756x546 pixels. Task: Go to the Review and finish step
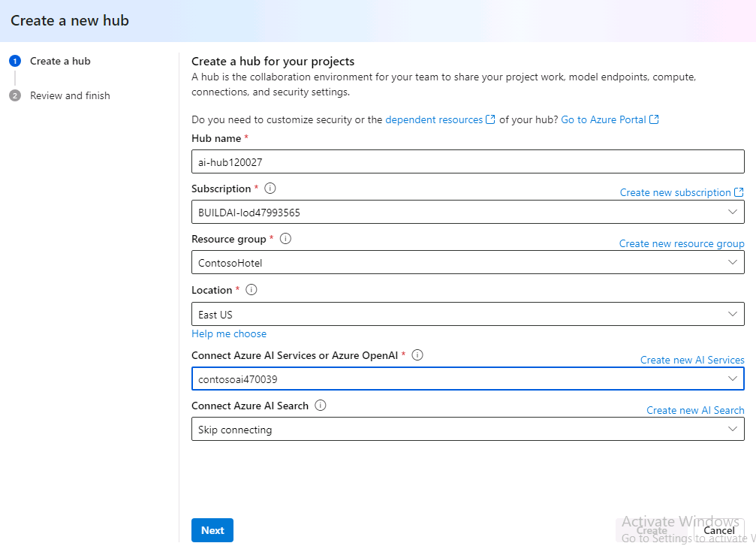pyautogui.click(x=70, y=95)
